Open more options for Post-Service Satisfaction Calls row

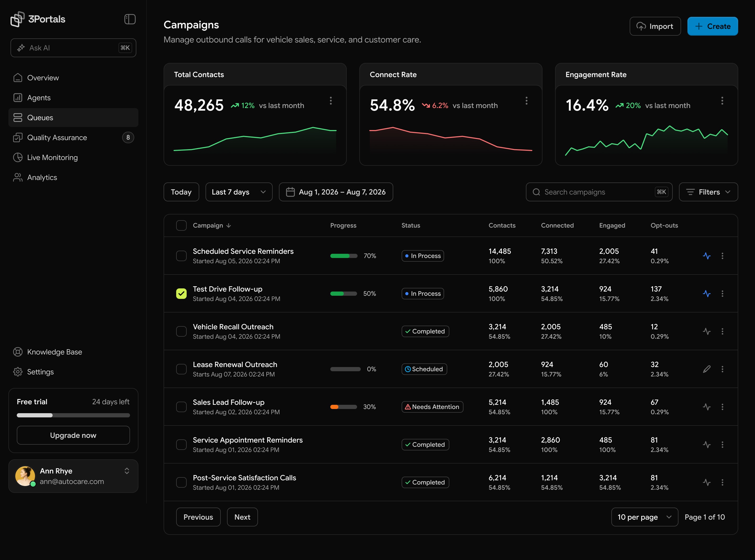tap(722, 482)
